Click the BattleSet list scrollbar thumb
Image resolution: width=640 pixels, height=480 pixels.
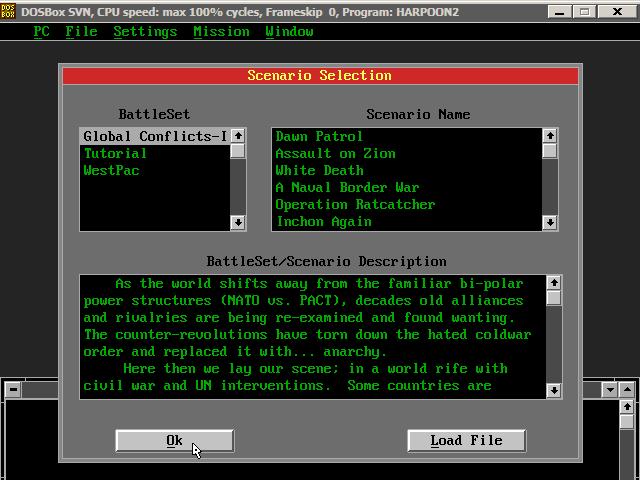[x=238, y=151]
